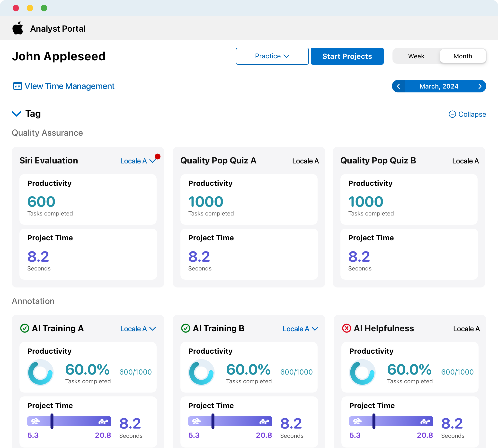Click Analyst Portal title
Image resolution: width=498 pixels, height=448 pixels.
[x=58, y=28]
